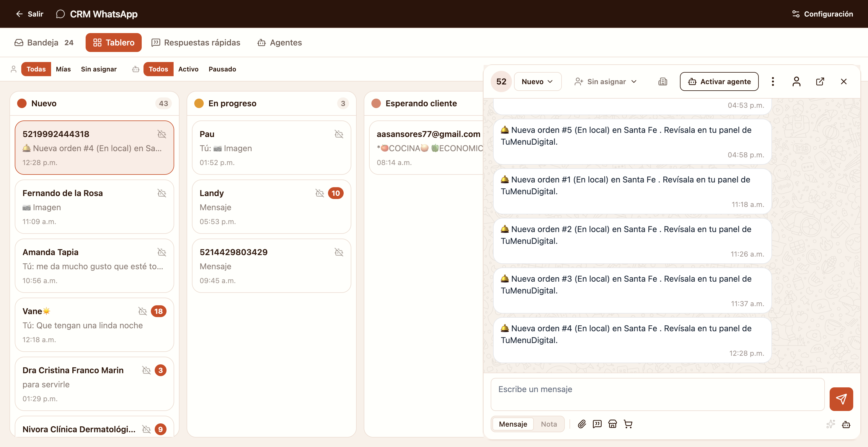Switch composer to Nota mode

coord(549,424)
